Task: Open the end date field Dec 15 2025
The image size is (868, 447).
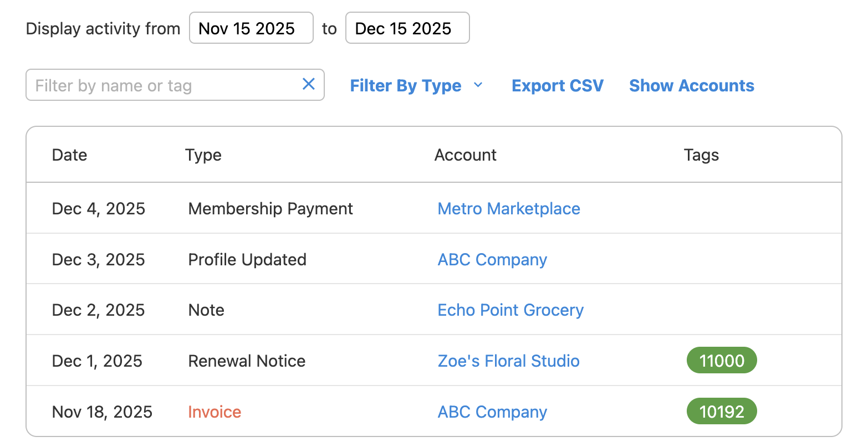Action: [x=407, y=28]
